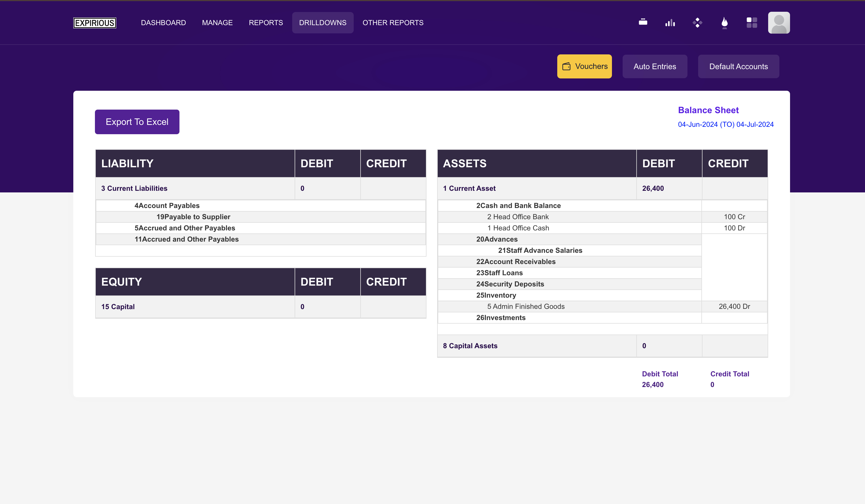Click the Balance Sheet title
865x504 pixels.
click(708, 110)
